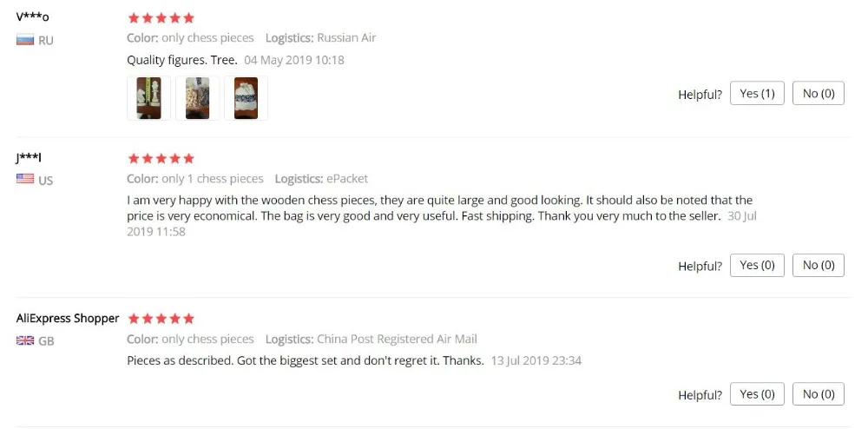Vote No (0) on the GB shopper's review
Viewport: 868px width, 429px height.
(819, 394)
